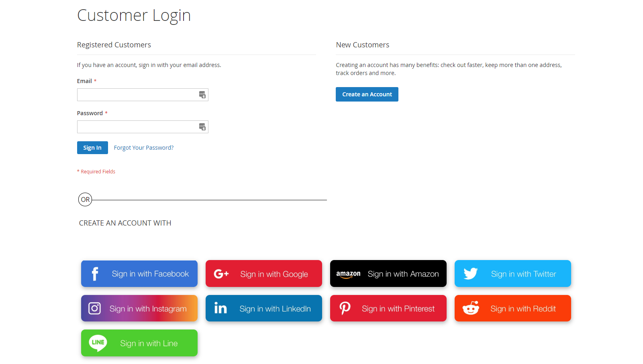This screenshot has width=643, height=364.
Task: Select Sign in with Line text
Action: click(x=149, y=344)
